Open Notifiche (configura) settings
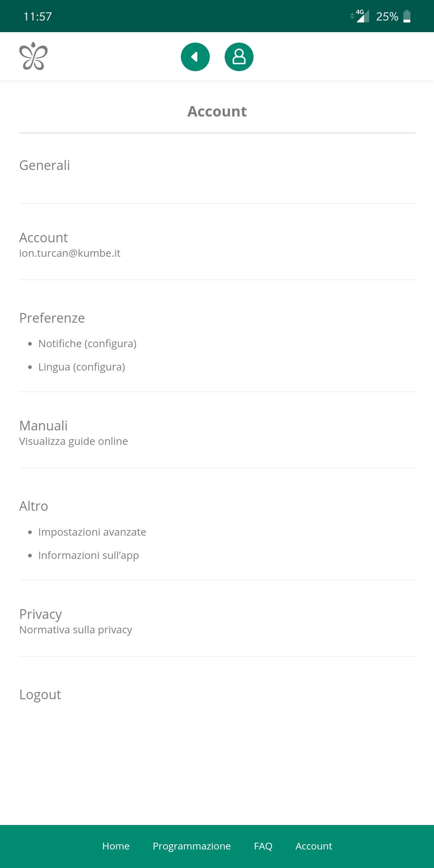Image resolution: width=434 pixels, height=868 pixels. [x=87, y=344]
